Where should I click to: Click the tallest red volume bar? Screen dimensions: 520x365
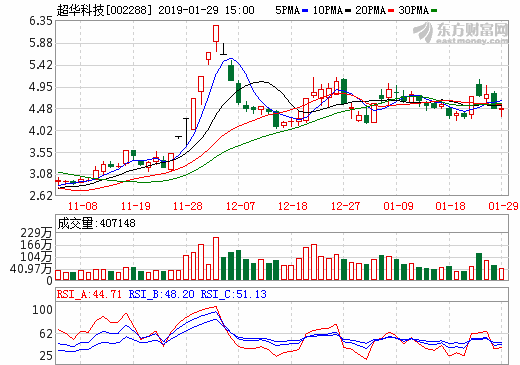coord(216,258)
